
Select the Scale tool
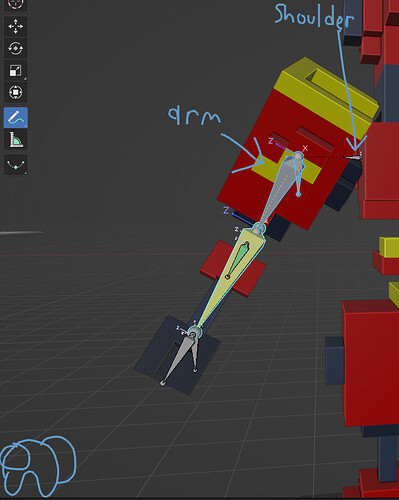[x=16, y=71]
